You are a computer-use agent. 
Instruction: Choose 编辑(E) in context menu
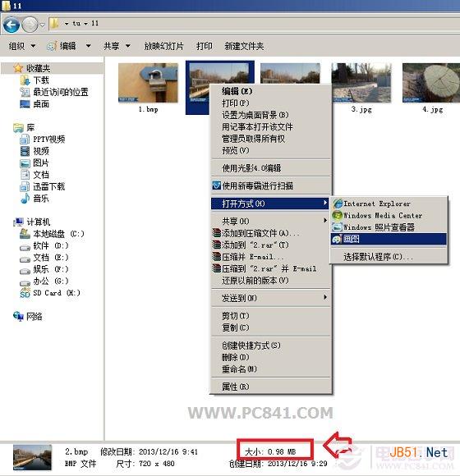(x=271, y=91)
